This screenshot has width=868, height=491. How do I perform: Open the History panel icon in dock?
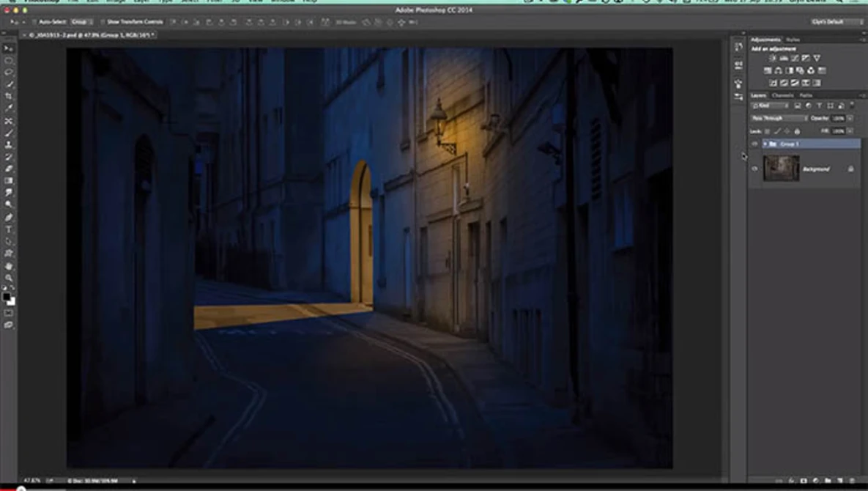point(738,47)
